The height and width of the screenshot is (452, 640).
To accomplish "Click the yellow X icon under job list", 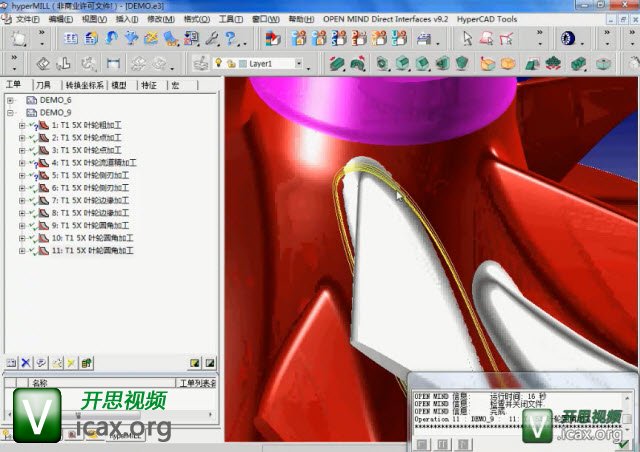I will point(71,363).
